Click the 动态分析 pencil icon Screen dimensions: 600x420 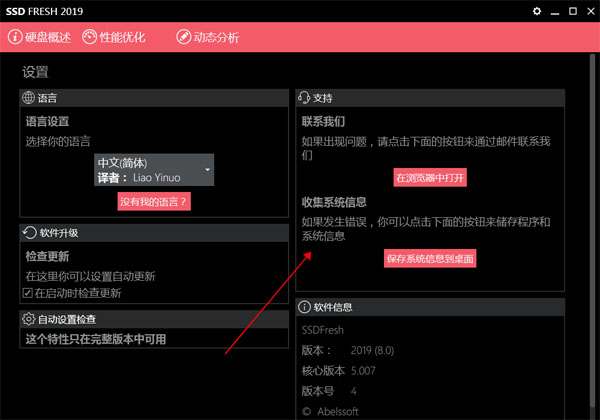pyautogui.click(x=183, y=37)
